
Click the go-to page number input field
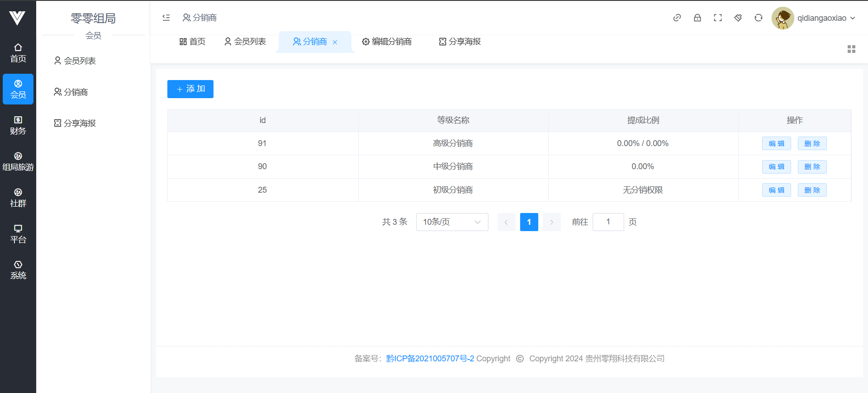coord(608,222)
